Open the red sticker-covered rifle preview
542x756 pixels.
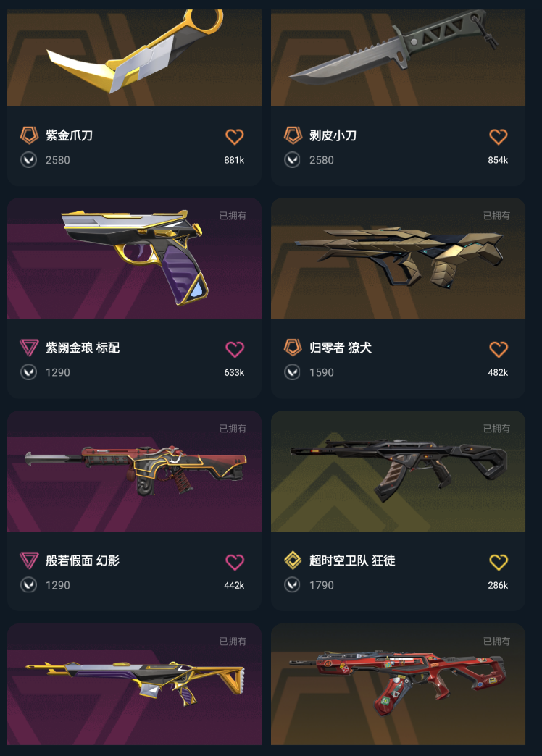pos(398,684)
